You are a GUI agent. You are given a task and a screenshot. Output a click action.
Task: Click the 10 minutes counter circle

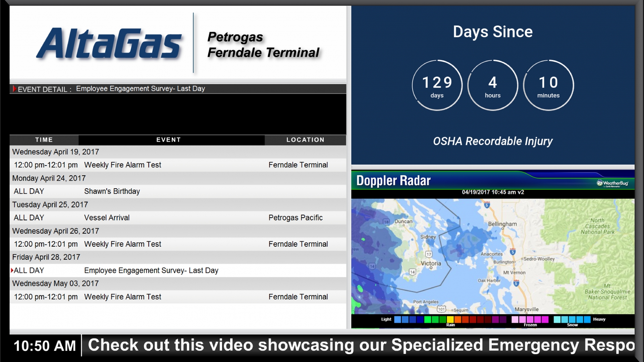point(548,85)
